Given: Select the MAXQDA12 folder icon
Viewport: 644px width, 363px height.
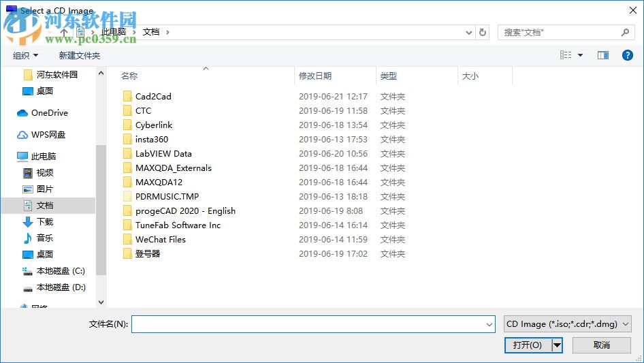Looking at the screenshot, I should (x=128, y=182).
